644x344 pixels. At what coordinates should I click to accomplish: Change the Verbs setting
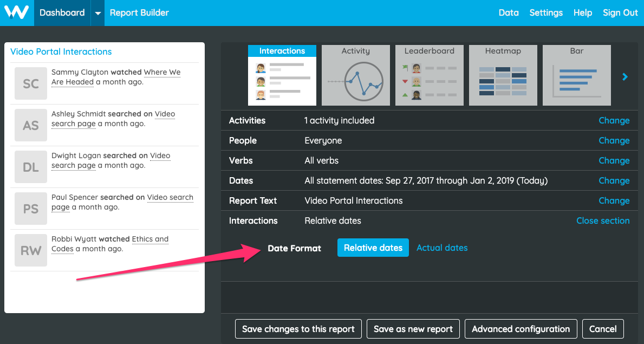pos(614,161)
